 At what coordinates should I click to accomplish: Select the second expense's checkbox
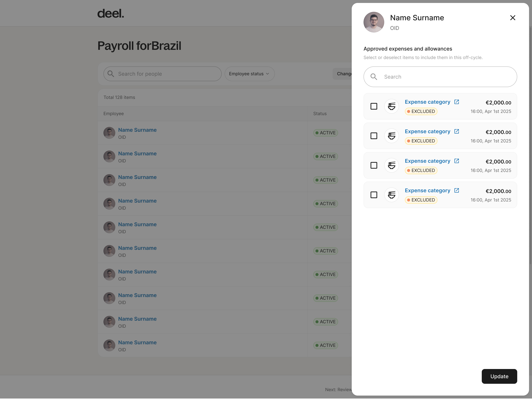point(374,135)
